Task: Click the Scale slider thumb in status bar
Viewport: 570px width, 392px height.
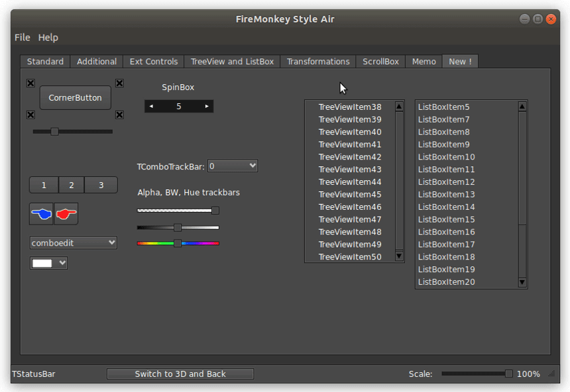Action: pos(508,373)
